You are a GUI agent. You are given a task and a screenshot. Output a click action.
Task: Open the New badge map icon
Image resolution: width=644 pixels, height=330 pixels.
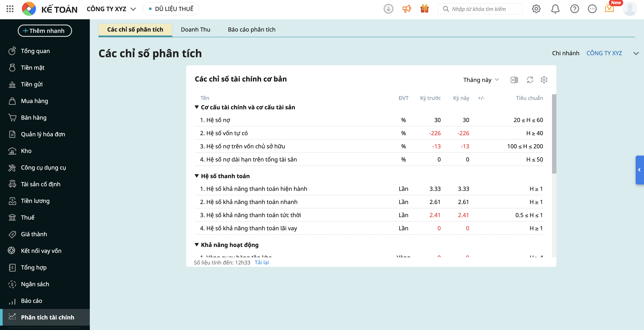(609, 9)
